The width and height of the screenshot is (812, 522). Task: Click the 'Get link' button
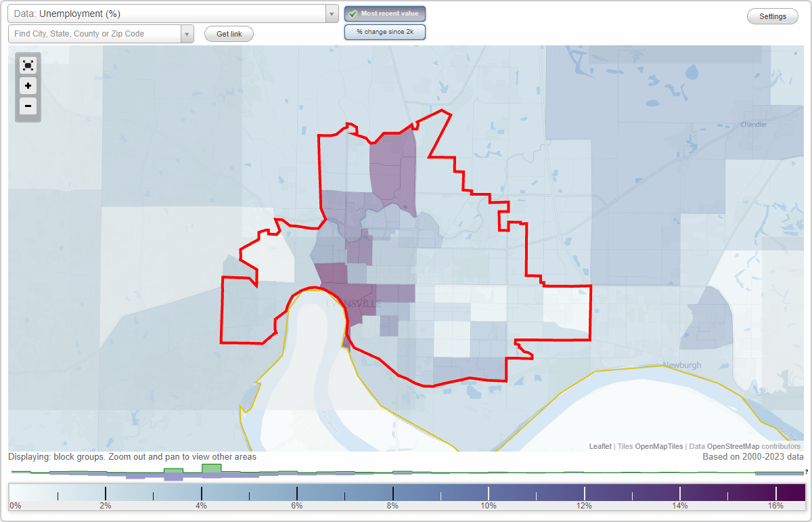tap(228, 33)
